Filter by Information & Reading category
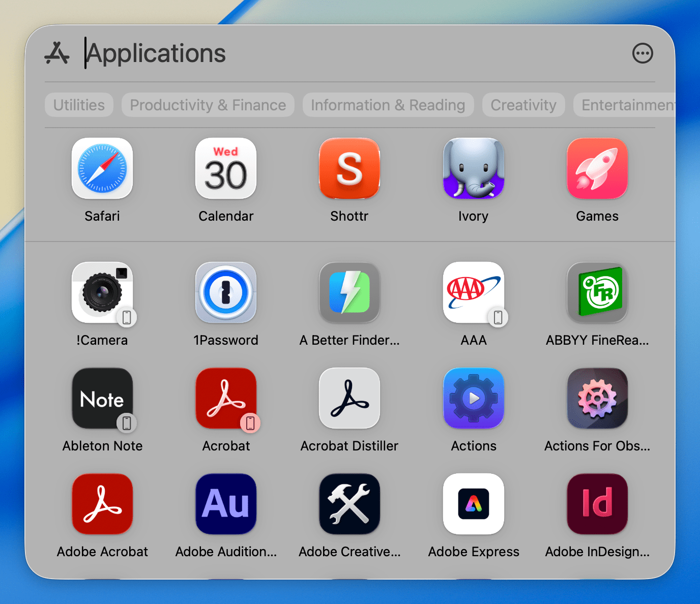 (x=388, y=105)
